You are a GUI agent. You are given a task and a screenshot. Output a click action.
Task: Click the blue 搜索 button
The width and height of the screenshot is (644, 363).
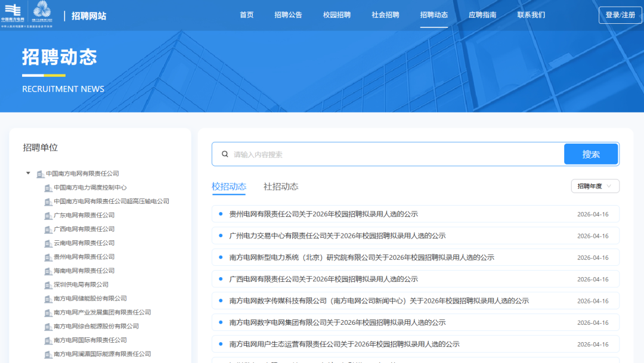click(x=591, y=154)
